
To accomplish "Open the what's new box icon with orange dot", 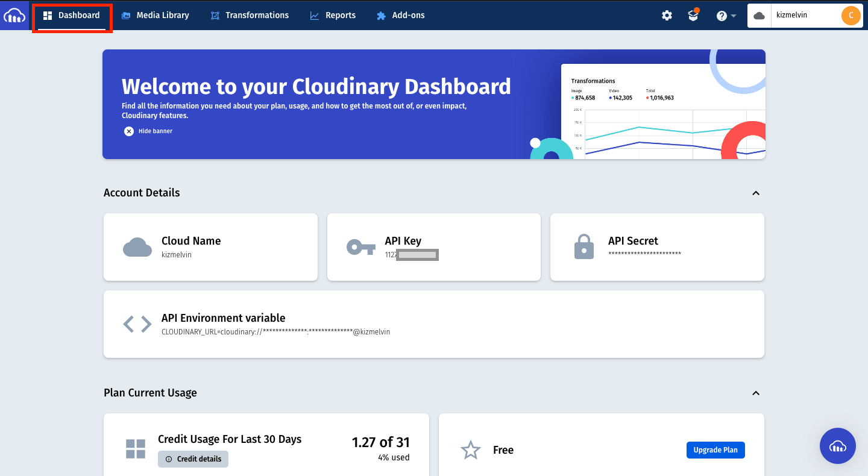I will click(x=693, y=15).
